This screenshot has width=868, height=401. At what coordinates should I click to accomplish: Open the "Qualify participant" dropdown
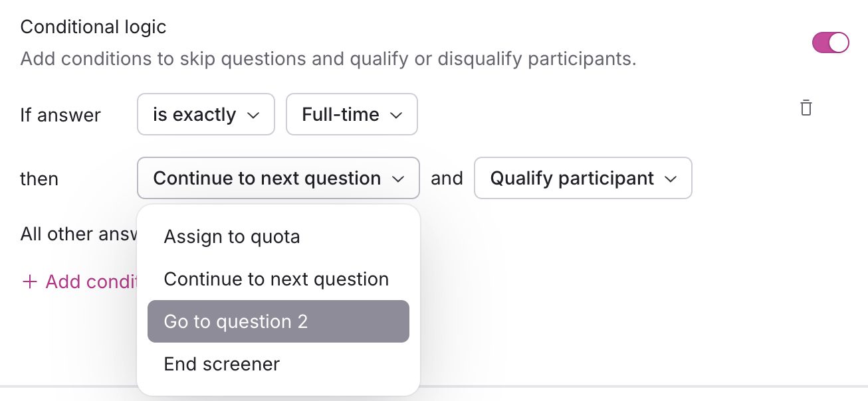click(582, 178)
